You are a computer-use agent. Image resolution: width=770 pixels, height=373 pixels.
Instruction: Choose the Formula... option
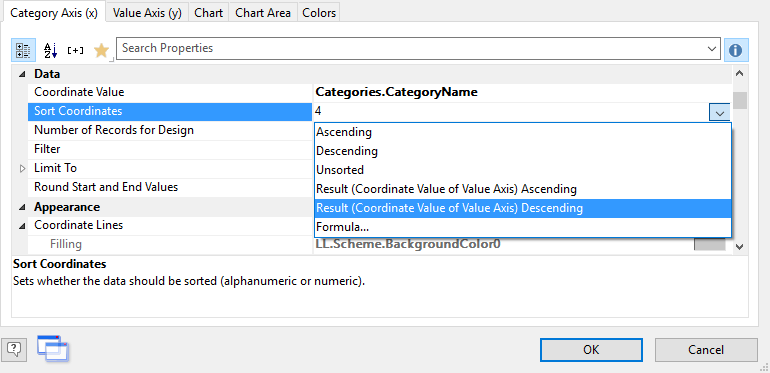tap(522, 227)
